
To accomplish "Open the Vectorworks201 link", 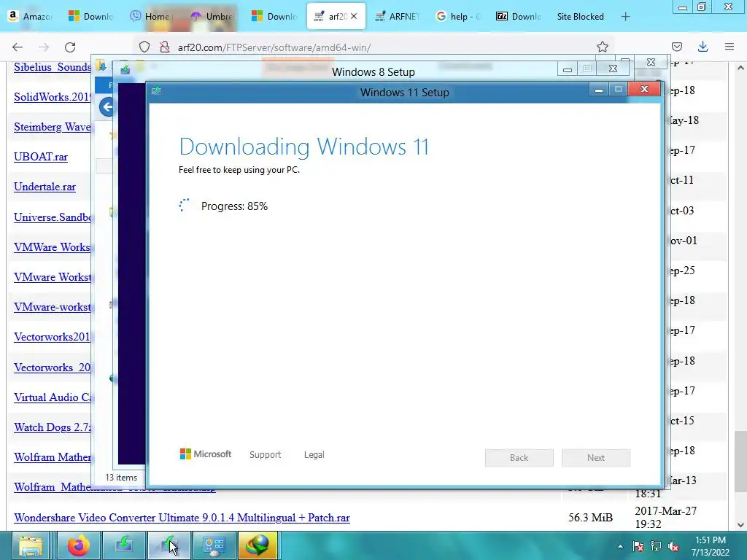I will 52,337.
